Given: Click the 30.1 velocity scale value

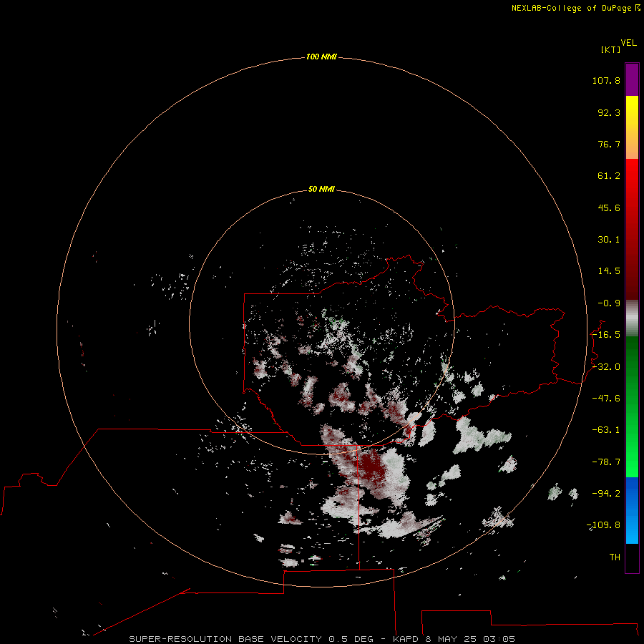Looking at the screenshot, I should coord(609,240).
